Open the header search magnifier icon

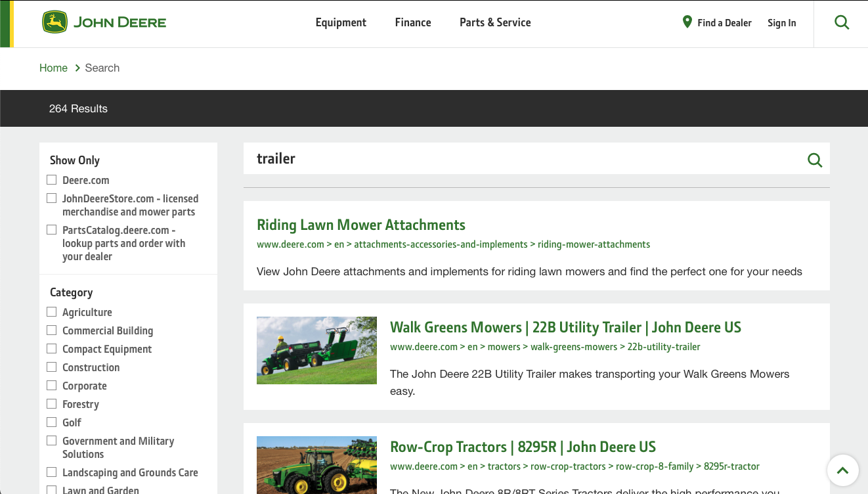click(842, 23)
